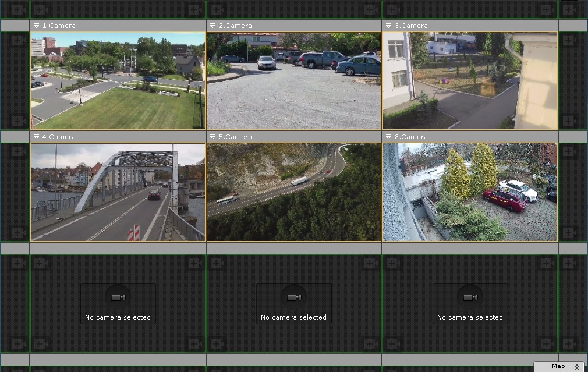
Task: Click camera icon in empty cell below 4.Camera
Action: (x=118, y=297)
